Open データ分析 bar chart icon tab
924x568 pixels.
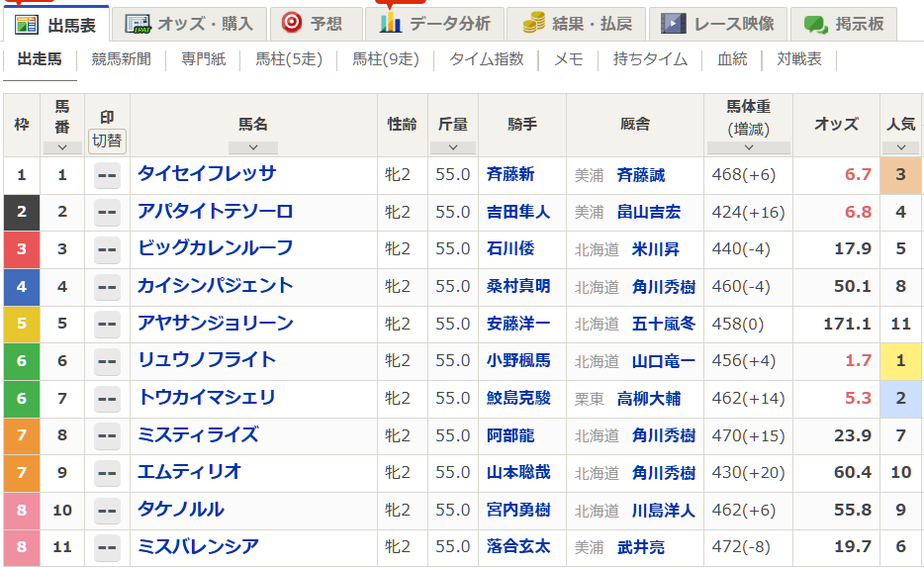(x=434, y=24)
